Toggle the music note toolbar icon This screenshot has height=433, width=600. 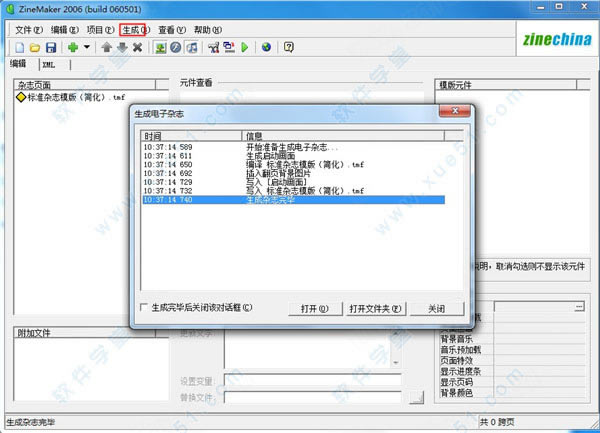point(192,48)
